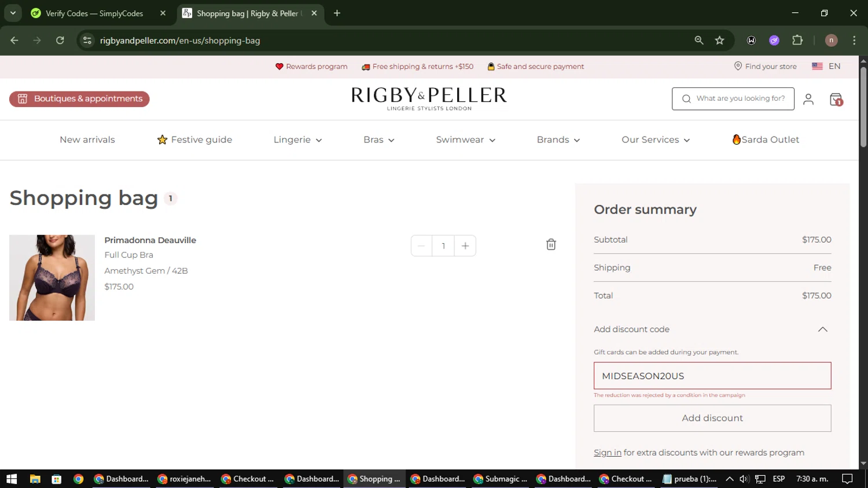Open a new browser tab

coord(337,13)
